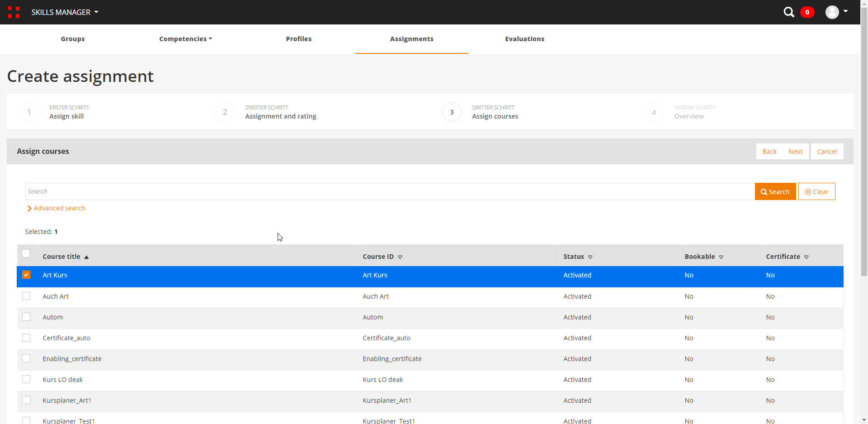The image size is (868, 424).
Task: Go to the Profiles tab
Action: pyautogui.click(x=298, y=39)
